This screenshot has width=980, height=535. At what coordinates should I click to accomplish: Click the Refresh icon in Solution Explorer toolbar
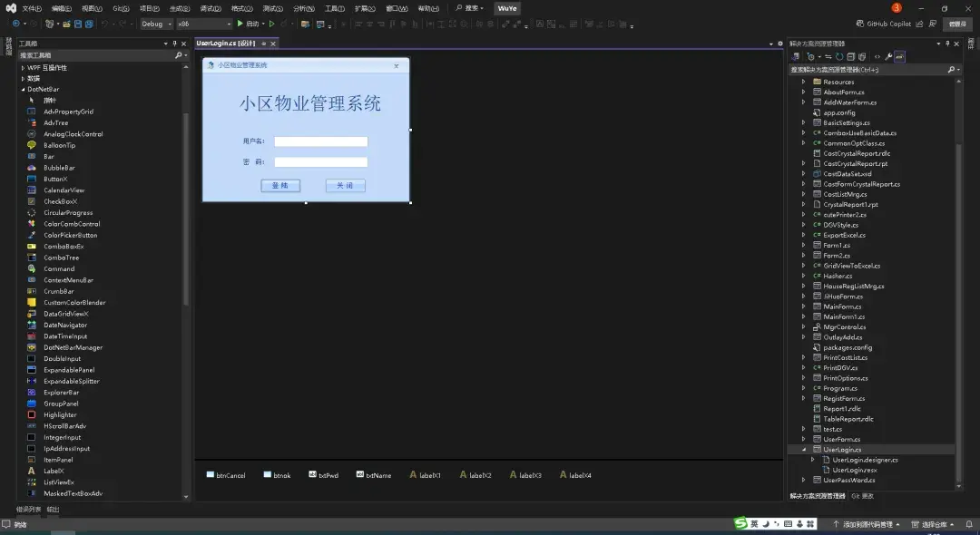click(x=839, y=56)
